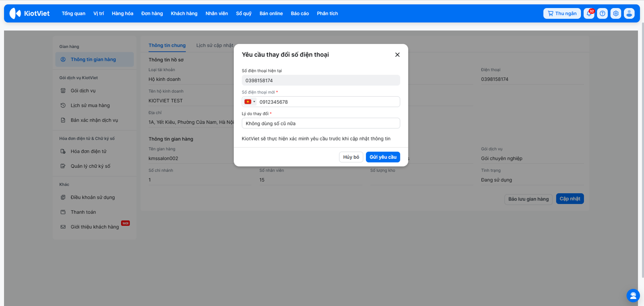The width and height of the screenshot is (644, 306).
Task: Open the support chat bubble icon
Action: pos(633,295)
